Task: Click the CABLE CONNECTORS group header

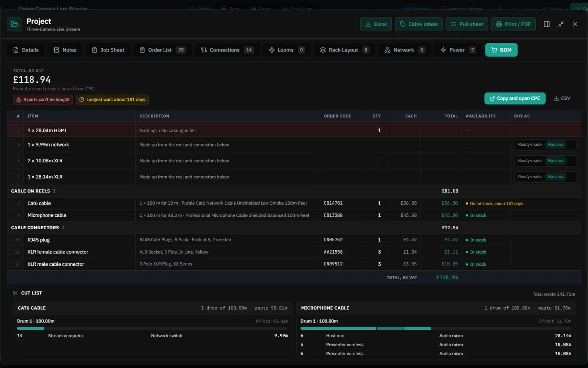Action: 294,228
